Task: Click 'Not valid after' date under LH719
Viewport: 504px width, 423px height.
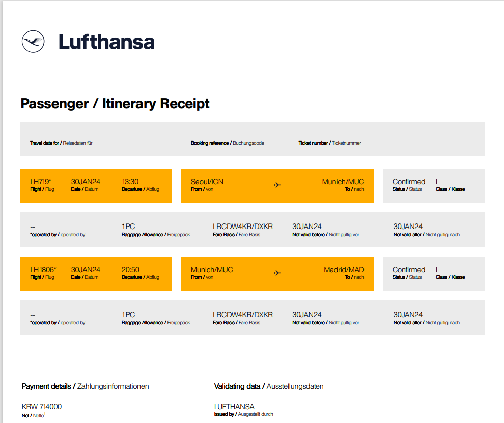Action: (408, 227)
